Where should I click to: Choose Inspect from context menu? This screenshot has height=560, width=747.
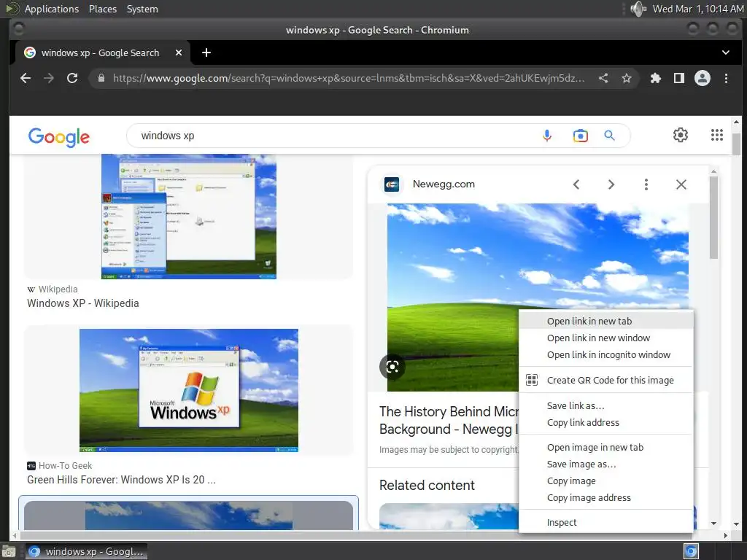point(605,522)
